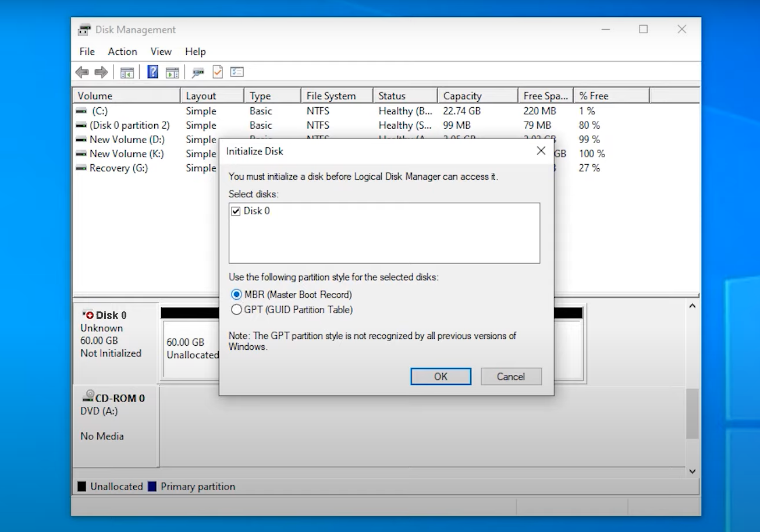Sort by the File System column header
760x532 pixels.
coord(337,96)
